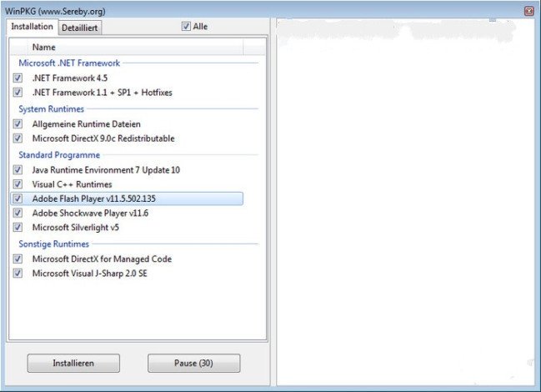Select the Standard Programme group header
The image size is (541, 392).
click(59, 155)
